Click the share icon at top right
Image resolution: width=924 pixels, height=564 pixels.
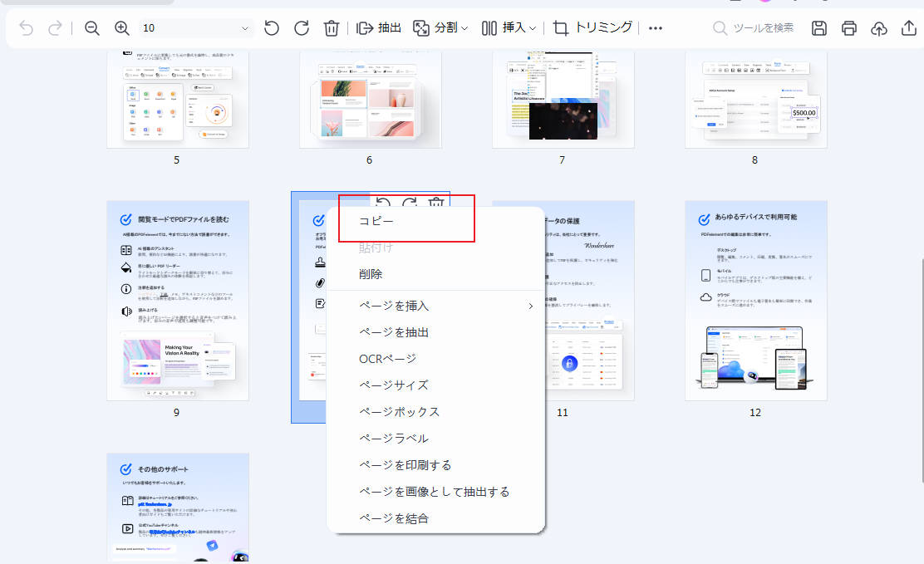click(907, 27)
